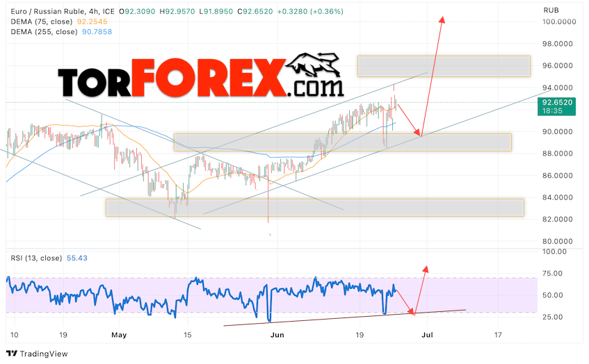Click the 15 date label on time axis
Viewport: 589px width, 364px height.
(x=187, y=335)
